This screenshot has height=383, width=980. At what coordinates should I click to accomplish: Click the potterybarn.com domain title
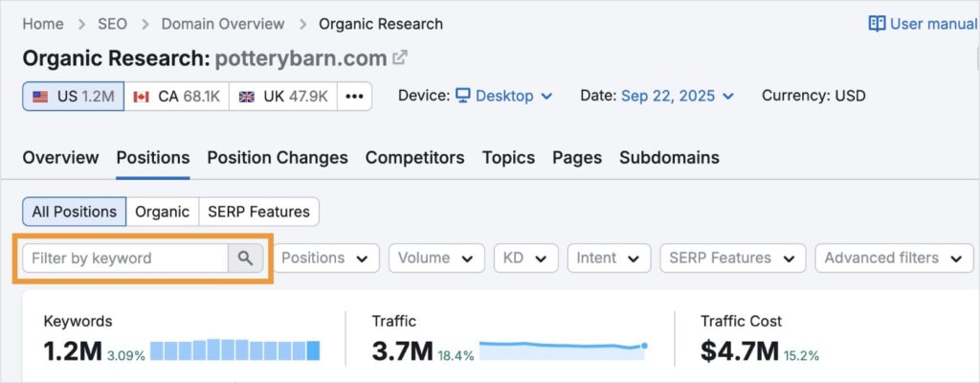click(x=301, y=58)
